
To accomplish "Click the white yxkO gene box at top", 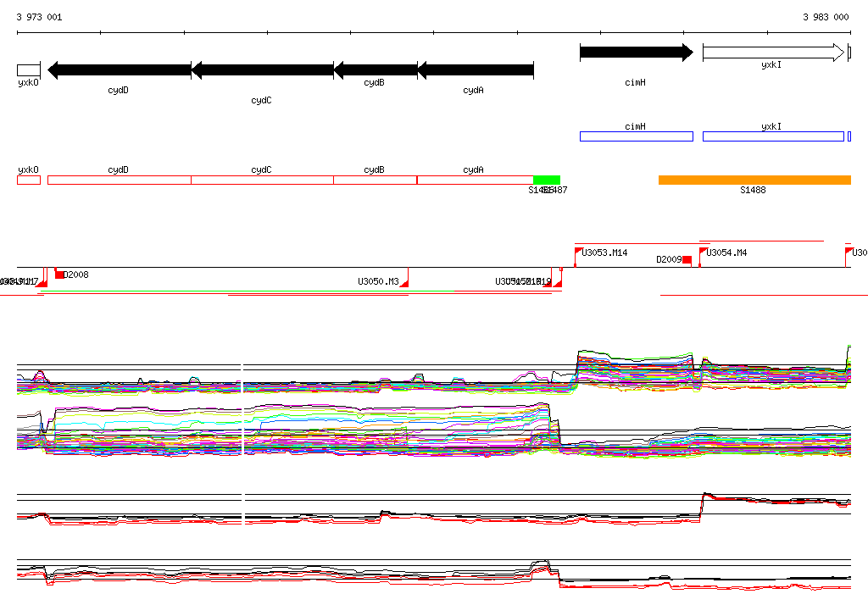I will pyautogui.click(x=29, y=70).
